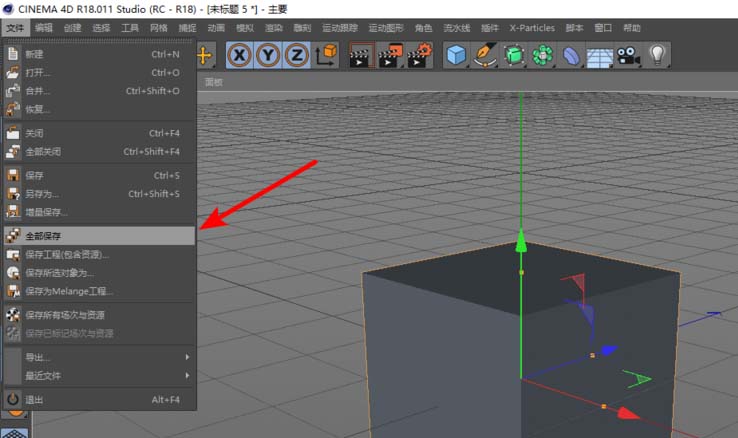Add a cube primitive from the toolbar
This screenshot has width=738, height=438.
pyautogui.click(x=456, y=56)
